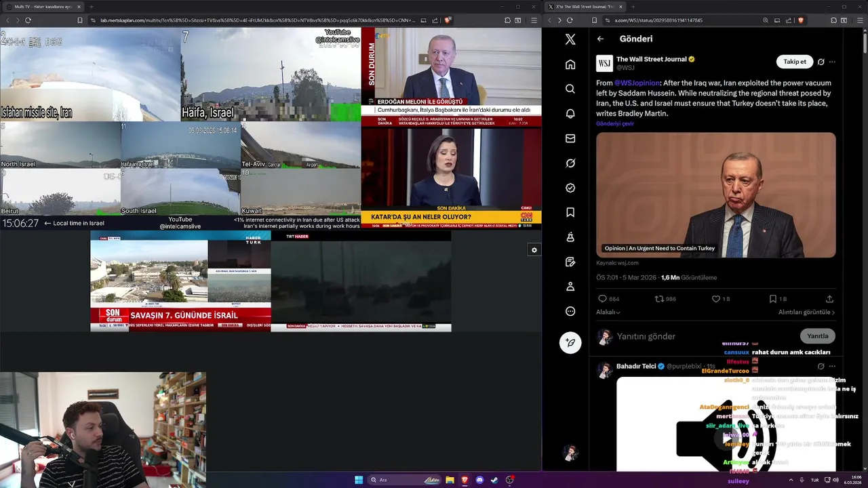Go back using arrow beside Gönderi
This screenshot has height=488, width=868.
click(x=600, y=39)
